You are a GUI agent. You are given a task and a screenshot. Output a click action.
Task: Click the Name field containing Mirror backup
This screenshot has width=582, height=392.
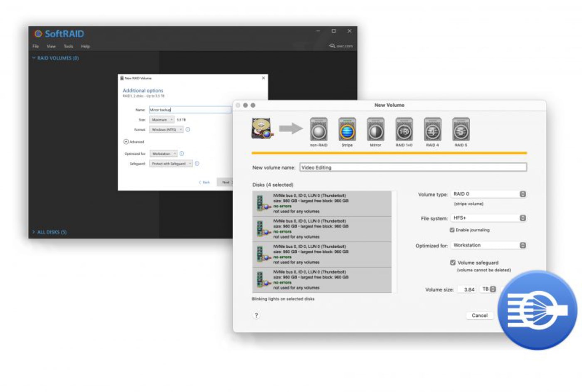pos(190,110)
